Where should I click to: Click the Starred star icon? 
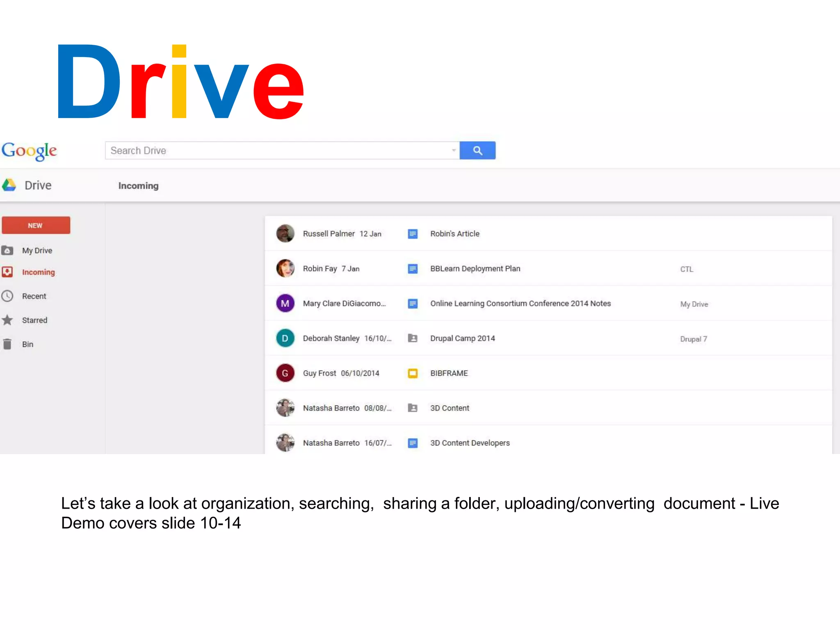point(7,320)
